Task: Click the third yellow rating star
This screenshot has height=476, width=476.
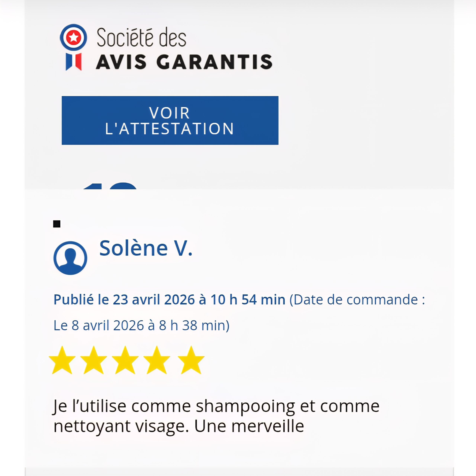Action: [125, 360]
